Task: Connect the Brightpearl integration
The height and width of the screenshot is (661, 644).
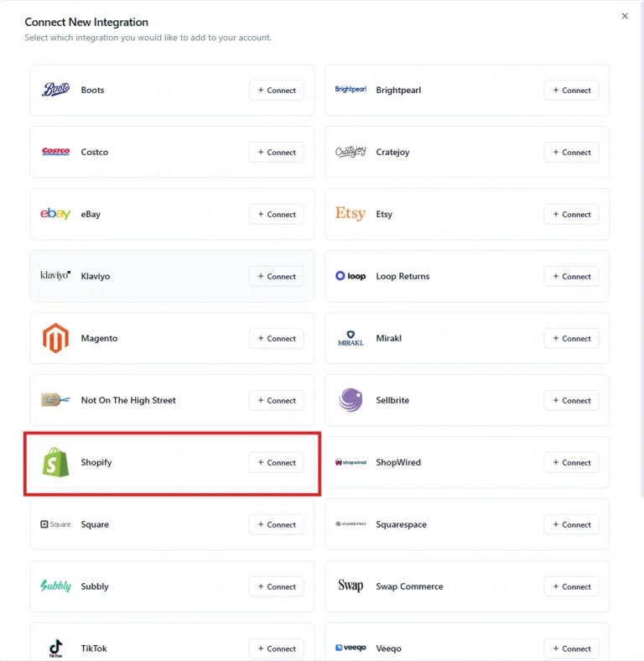Action: click(x=572, y=91)
